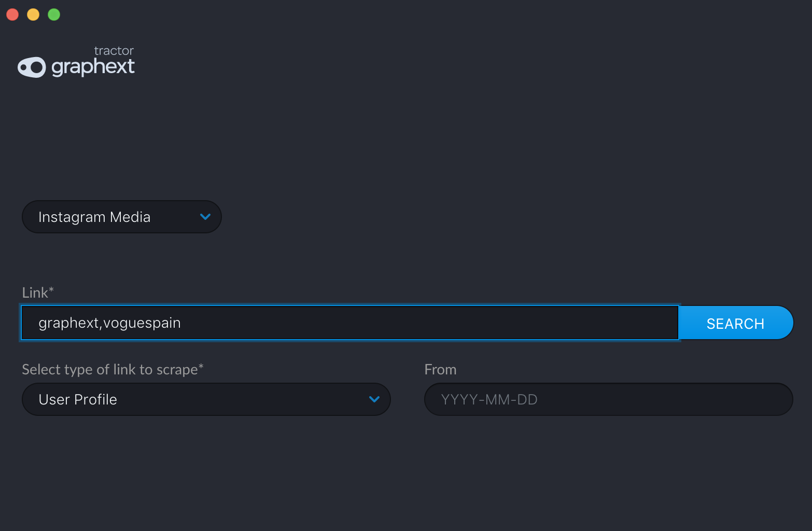
Task: Focus the From date field YYYY-MM-DD
Action: (608, 399)
